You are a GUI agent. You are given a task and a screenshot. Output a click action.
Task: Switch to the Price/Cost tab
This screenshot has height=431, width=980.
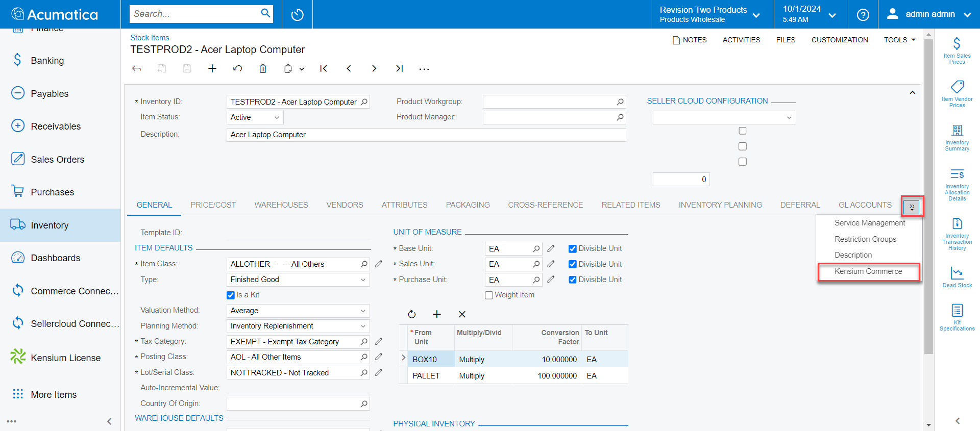213,205
